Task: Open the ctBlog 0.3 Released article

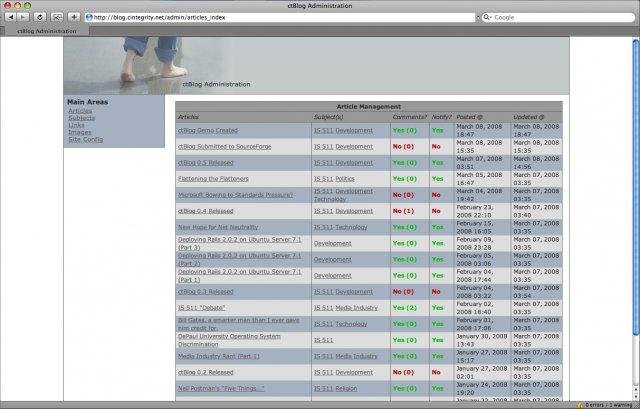Action: point(206,292)
